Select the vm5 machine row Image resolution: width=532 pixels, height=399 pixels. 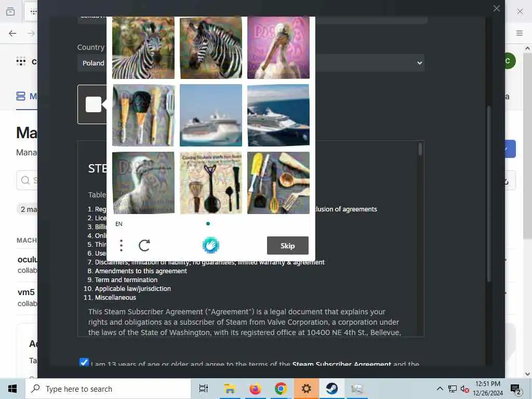coord(27,298)
